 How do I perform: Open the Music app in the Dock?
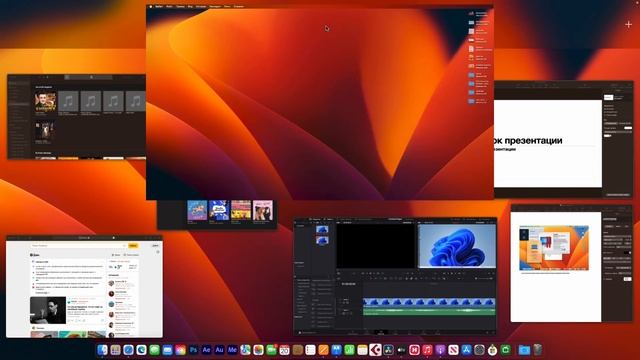point(427,350)
